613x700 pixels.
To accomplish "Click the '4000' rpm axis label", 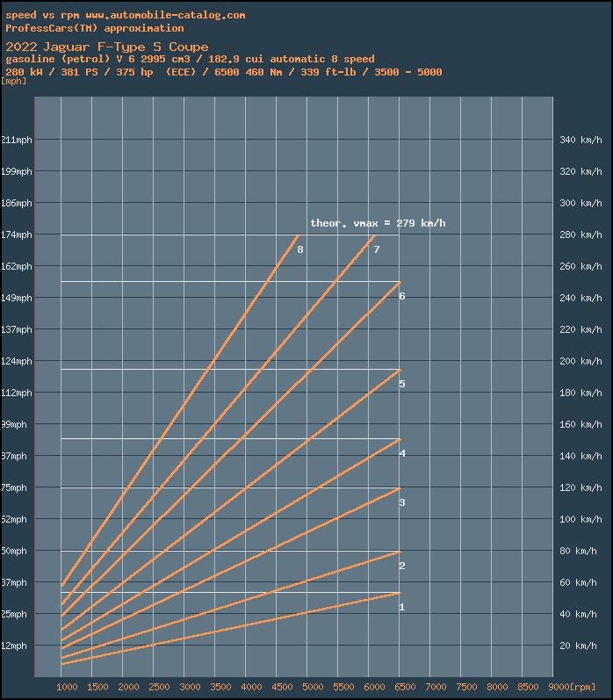I will [x=252, y=688].
